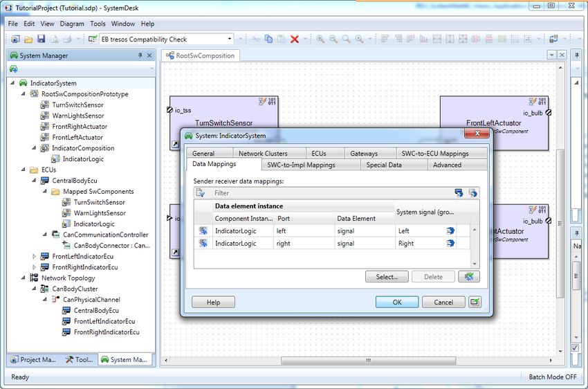The width and height of the screenshot is (588, 389).
Task: Collapse the IndicatorComposition node
Action: pyautogui.click(x=34, y=148)
